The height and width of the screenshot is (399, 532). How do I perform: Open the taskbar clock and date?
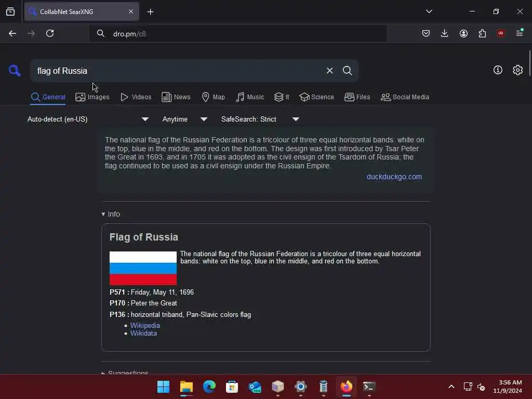click(x=508, y=387)
